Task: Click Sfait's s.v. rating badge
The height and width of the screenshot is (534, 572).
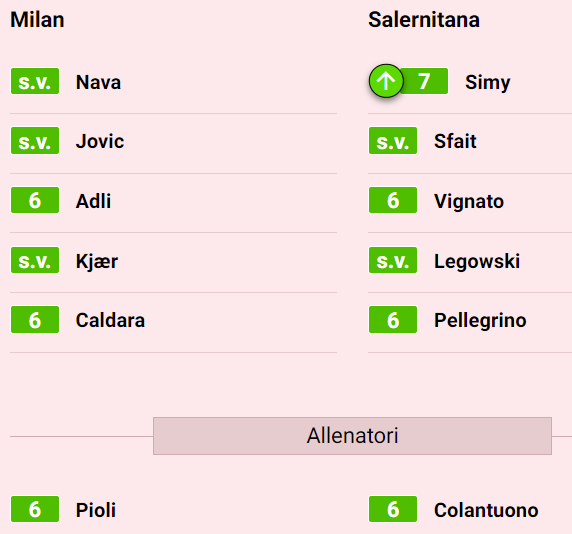Action: pyautogui.click(x=393, y=140)
